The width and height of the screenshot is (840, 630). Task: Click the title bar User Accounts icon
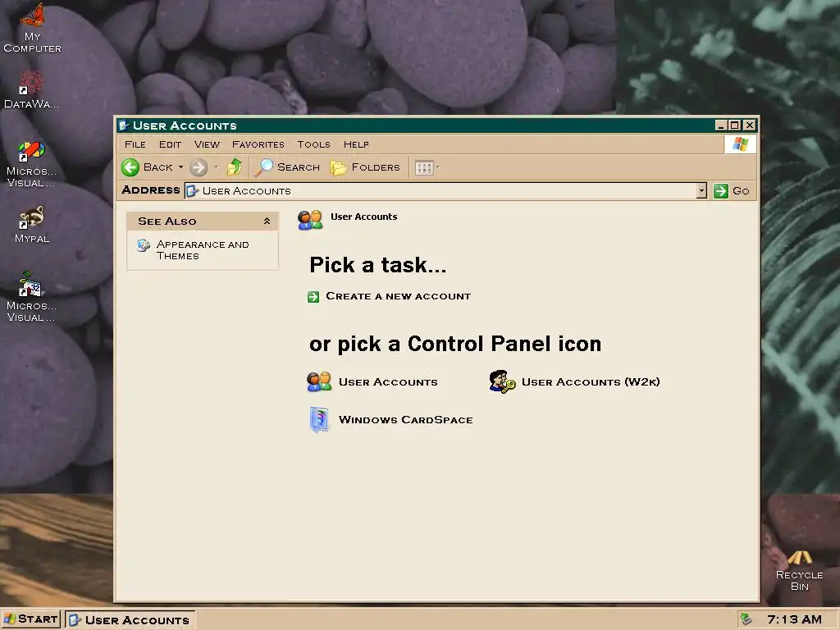[124, 126]
